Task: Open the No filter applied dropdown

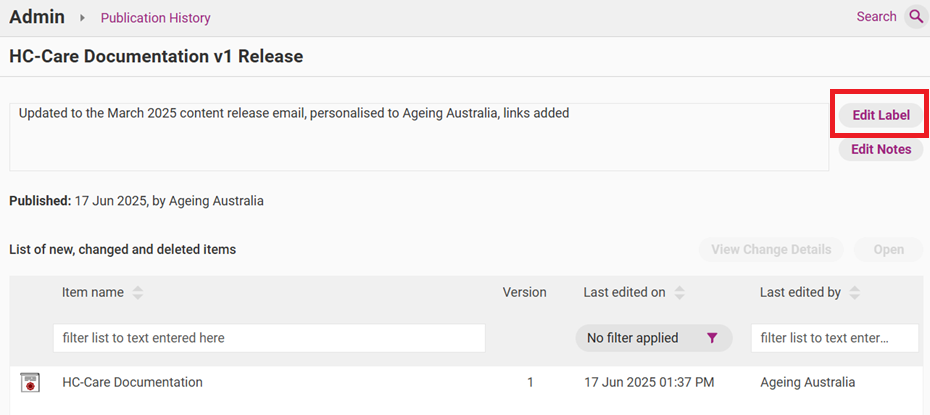Action: (x=653, y=338)
